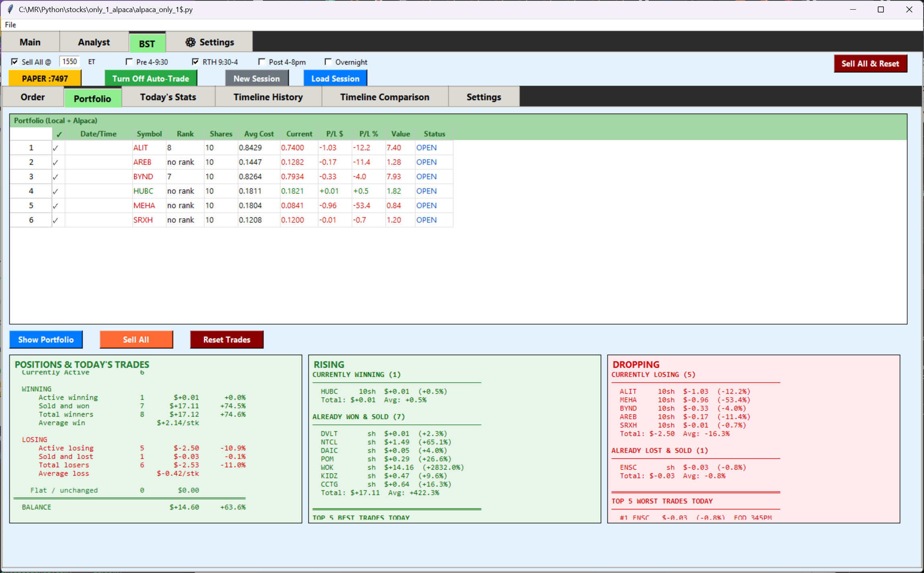Click the Load Session button
This screenshot has width=924, height=573.
click(335, 78)
